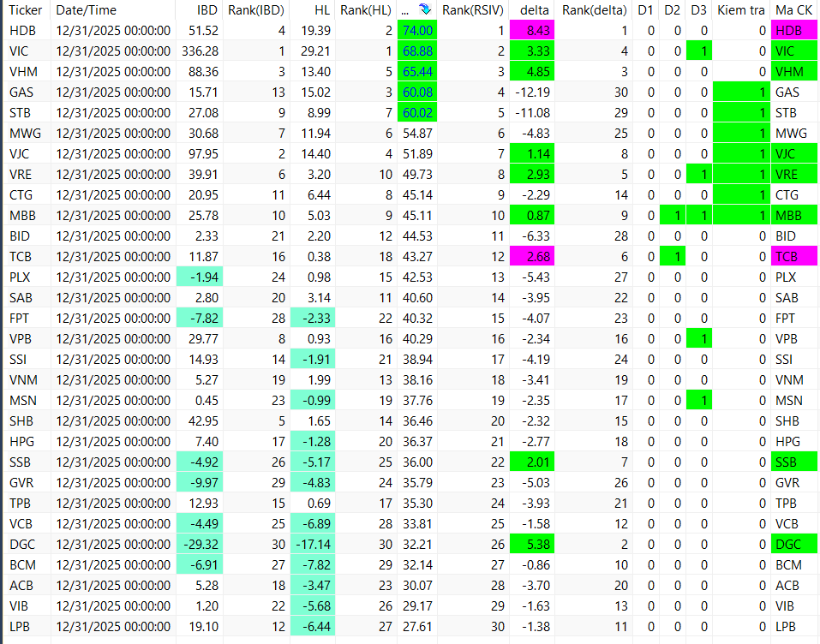This screenshot has height=644, width=820.
Task: Select FPT in the Ticker column
Action: point(19,319)
